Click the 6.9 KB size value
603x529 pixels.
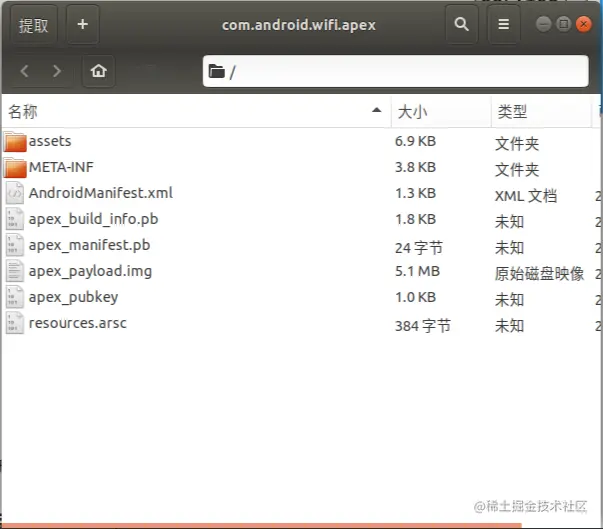point(415,141)
